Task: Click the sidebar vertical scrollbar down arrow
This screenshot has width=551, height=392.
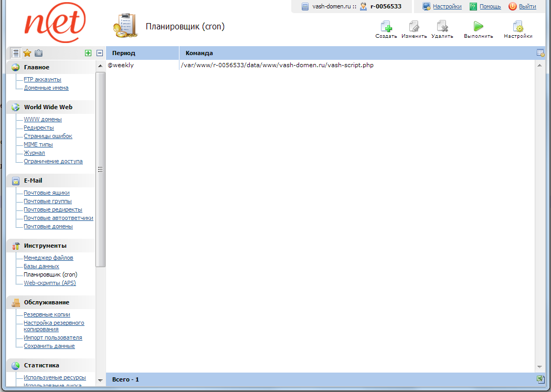Action: coord(100,379)
